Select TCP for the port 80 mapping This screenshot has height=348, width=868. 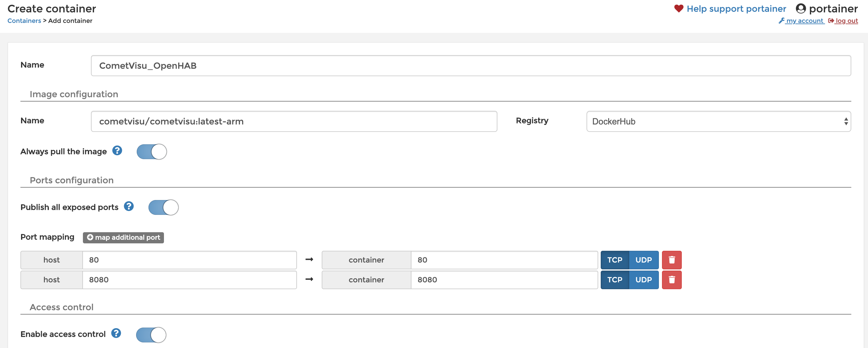615,260
